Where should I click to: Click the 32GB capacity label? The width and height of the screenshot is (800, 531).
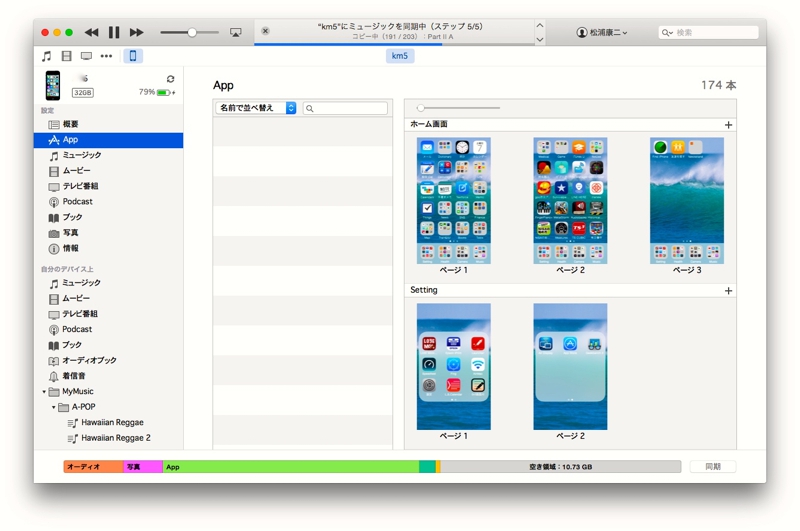point(82,92)
